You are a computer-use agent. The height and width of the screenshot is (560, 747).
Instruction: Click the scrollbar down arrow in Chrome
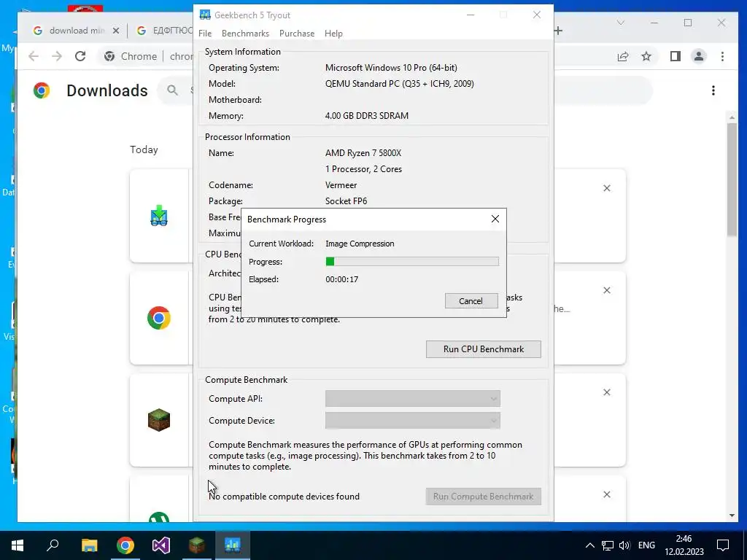pyautogui.click(x=732, y=516)
